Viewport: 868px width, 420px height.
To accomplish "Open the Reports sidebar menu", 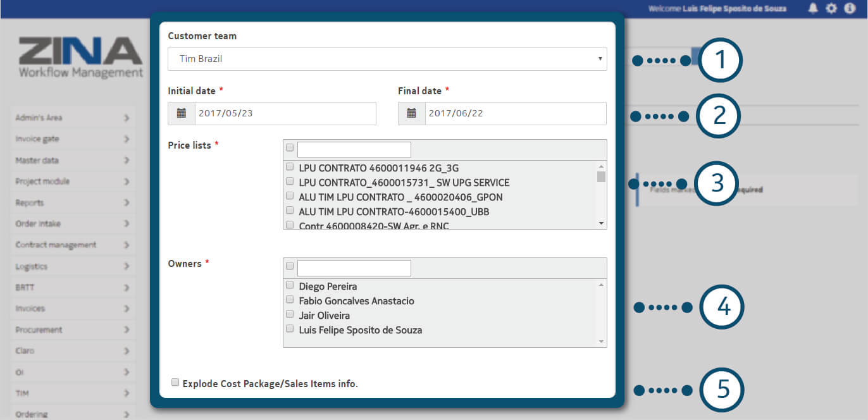I will click(x=73, y=203).
